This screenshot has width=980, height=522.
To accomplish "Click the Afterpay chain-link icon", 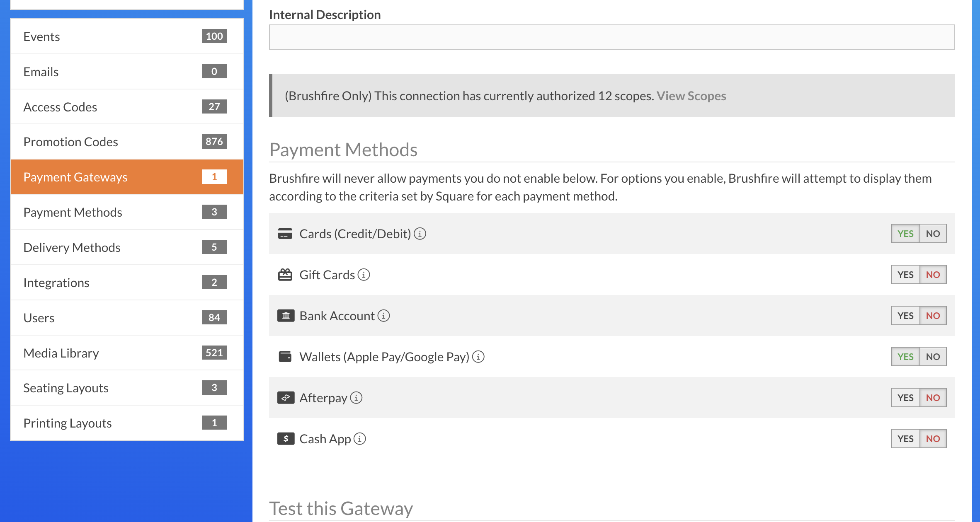I will 286,397.
